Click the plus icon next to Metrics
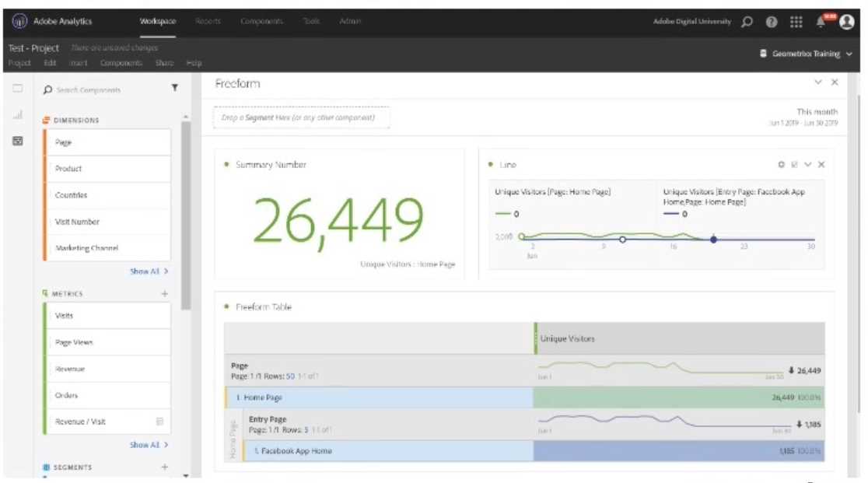This screenshot has height=483, width=868. click(x=164, y=294)
